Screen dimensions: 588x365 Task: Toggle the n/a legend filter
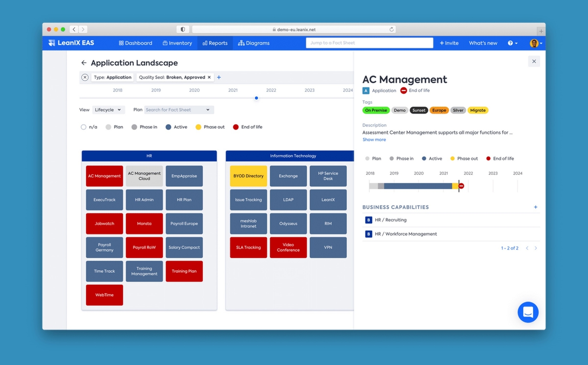(x=89, y=127)
